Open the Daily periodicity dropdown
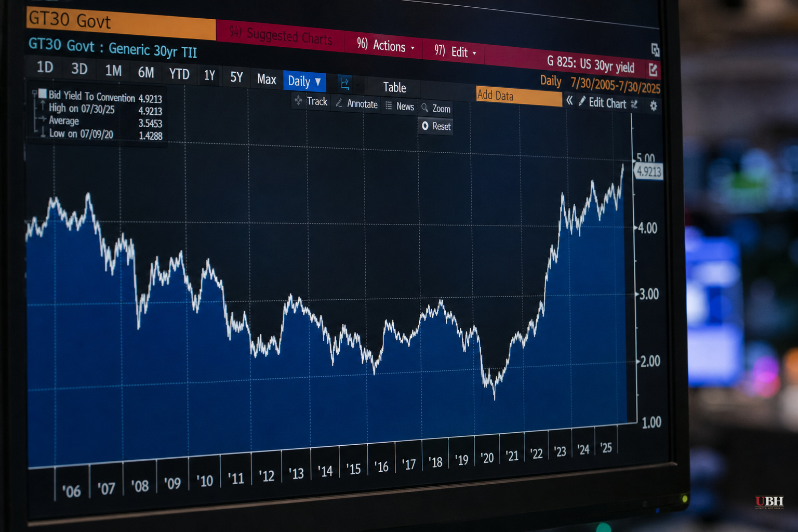This screenshot has height=532, width=798. click(x=304, y=82)
